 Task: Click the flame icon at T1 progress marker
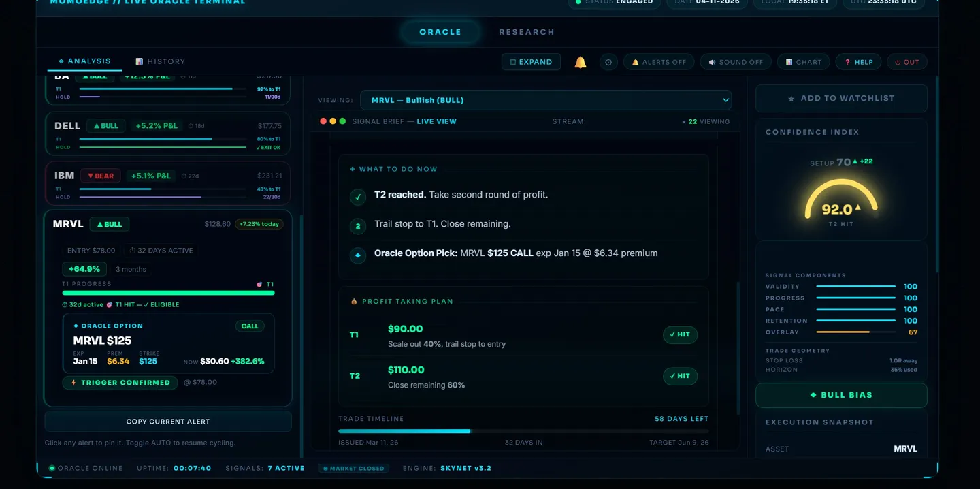(x=259, y=284)
